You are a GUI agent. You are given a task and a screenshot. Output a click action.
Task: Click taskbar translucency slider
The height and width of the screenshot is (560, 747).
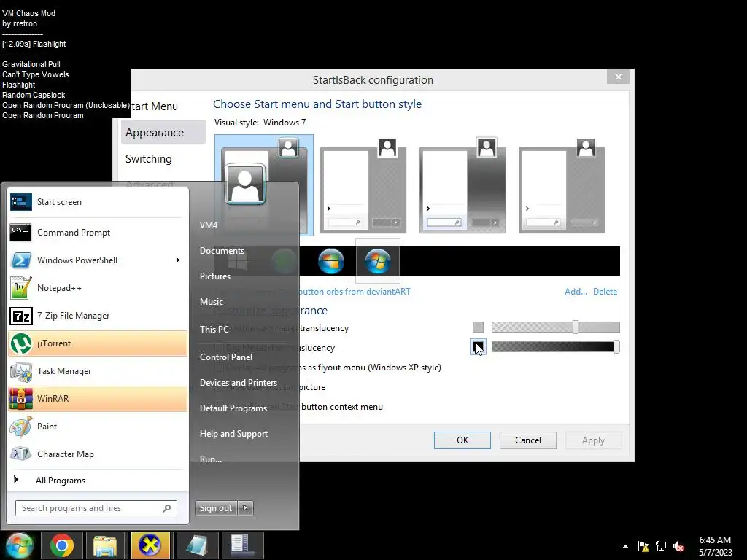pos(555,347)
